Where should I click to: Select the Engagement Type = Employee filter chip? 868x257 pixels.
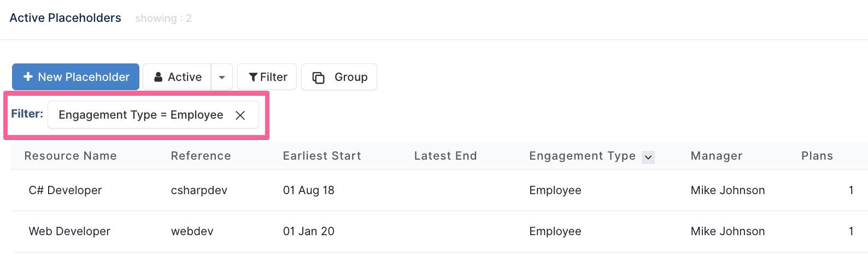(x=141, y=115)
